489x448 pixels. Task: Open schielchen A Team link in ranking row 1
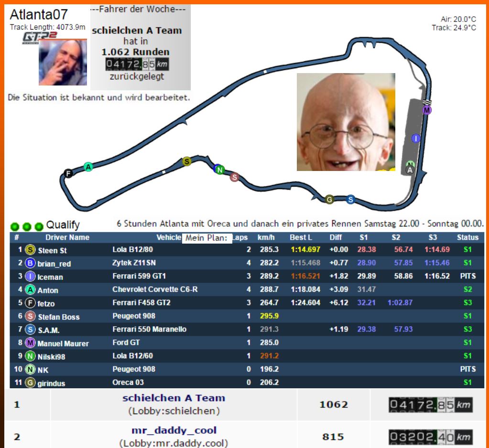click(x=174, y=398)
